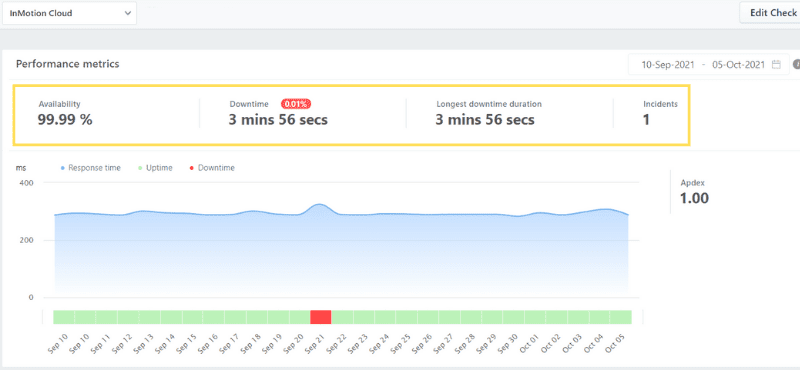Click the Apdex 1.00 value
Screen dimensions: 800x370
[x=694, y=198]
